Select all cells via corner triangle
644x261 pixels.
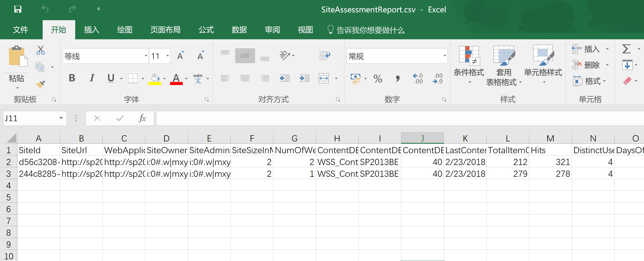pos(11,138)
